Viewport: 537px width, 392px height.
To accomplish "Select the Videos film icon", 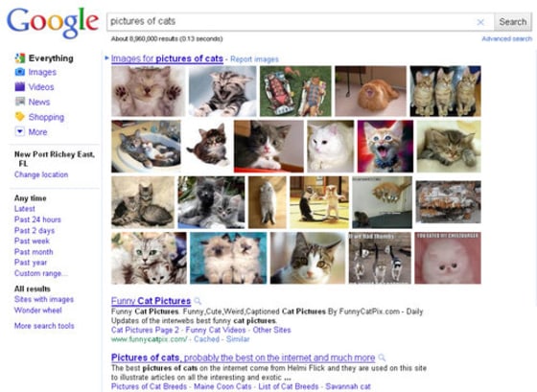I will [20, 86].
